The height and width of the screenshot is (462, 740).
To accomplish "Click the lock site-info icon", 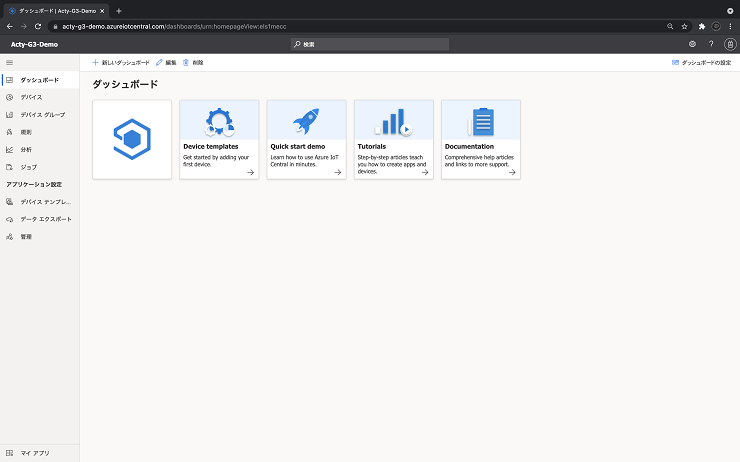I will pos(55,26).
